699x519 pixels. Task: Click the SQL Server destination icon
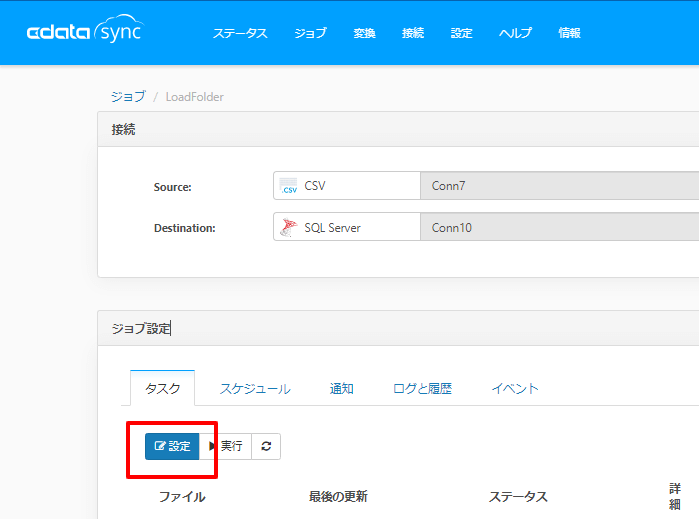289,227
